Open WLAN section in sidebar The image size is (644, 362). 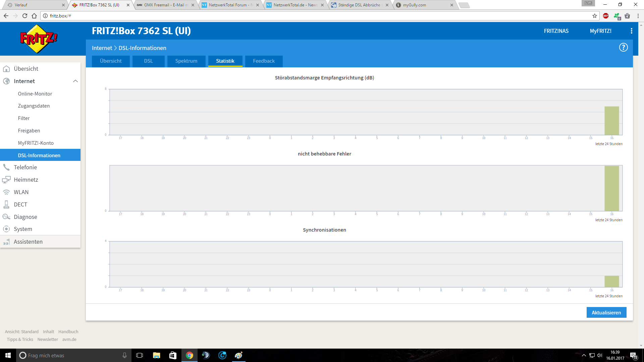click(x=21, y=192)
